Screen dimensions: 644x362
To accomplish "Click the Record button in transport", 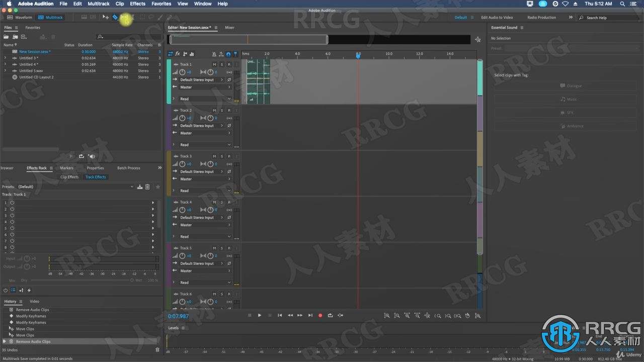I will pos(320,315).
